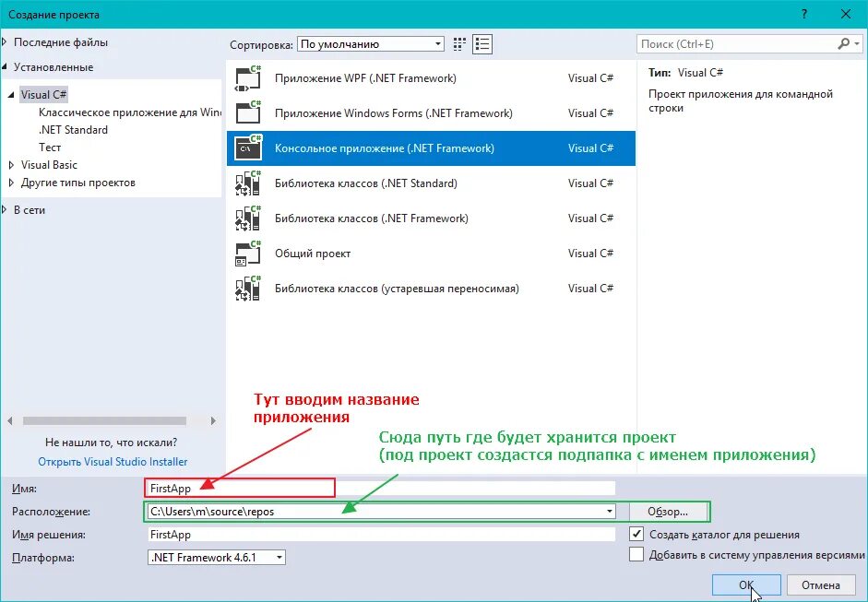Expand 'Последние файлы' section

(5, 42)
